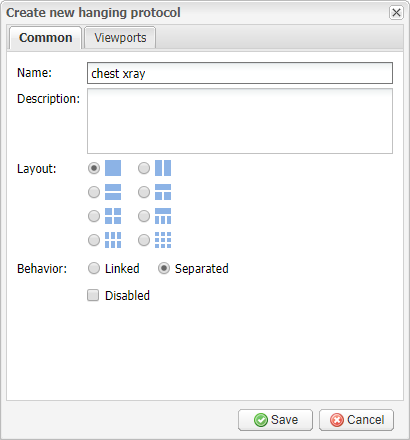Cancel creating the hanging protocol
This screenshot has width=410, height=440.
click(x=356, y=420)
